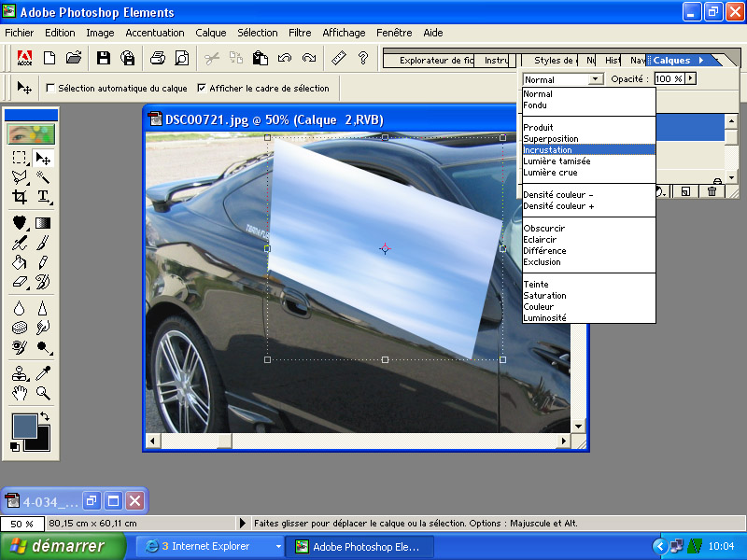
Task: Open the Filtre menu
Action: tap(300, 33)
